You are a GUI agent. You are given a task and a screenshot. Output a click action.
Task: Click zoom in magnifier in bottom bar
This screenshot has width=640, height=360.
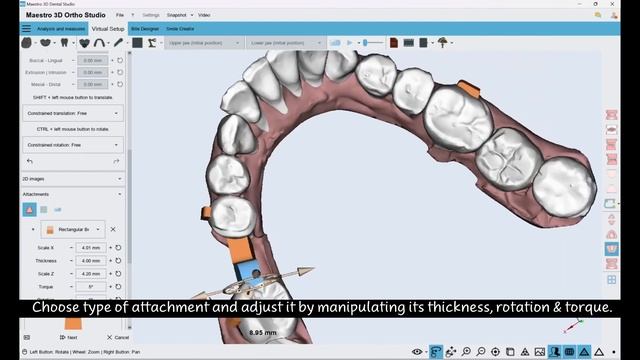466,351
